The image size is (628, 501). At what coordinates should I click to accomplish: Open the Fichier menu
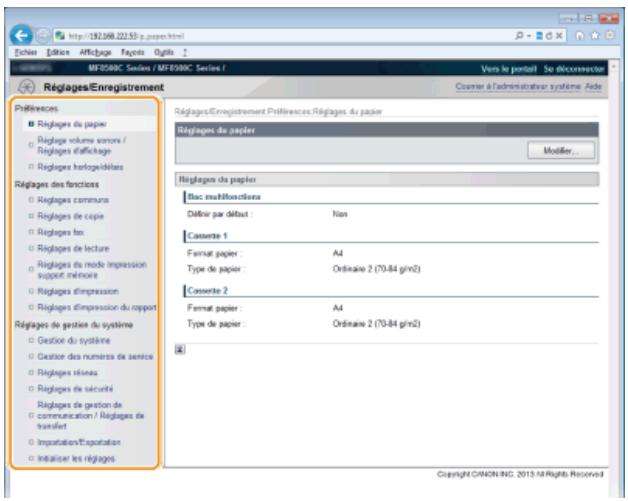pos(26,52)
